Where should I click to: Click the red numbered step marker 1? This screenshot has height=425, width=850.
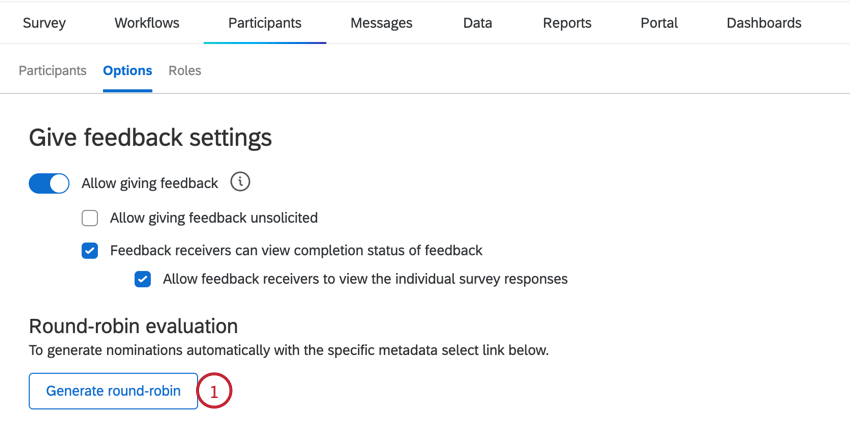[x=214, y=391]
